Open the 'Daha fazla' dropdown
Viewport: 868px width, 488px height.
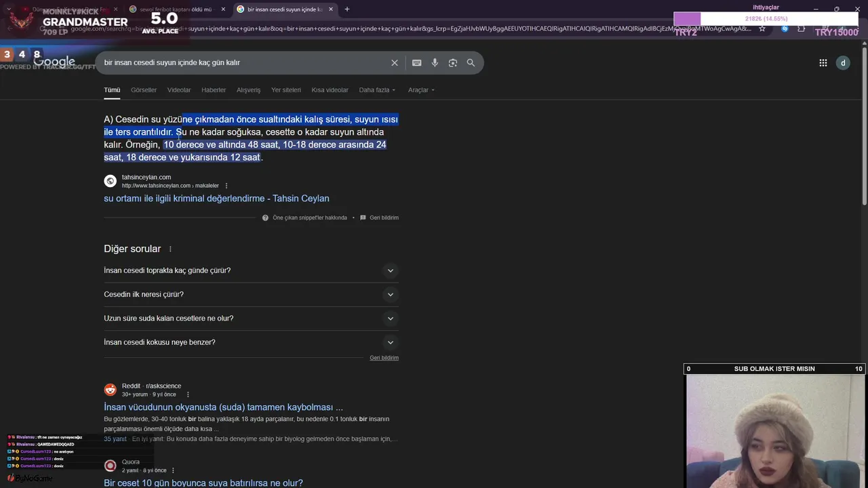point(377,90)
